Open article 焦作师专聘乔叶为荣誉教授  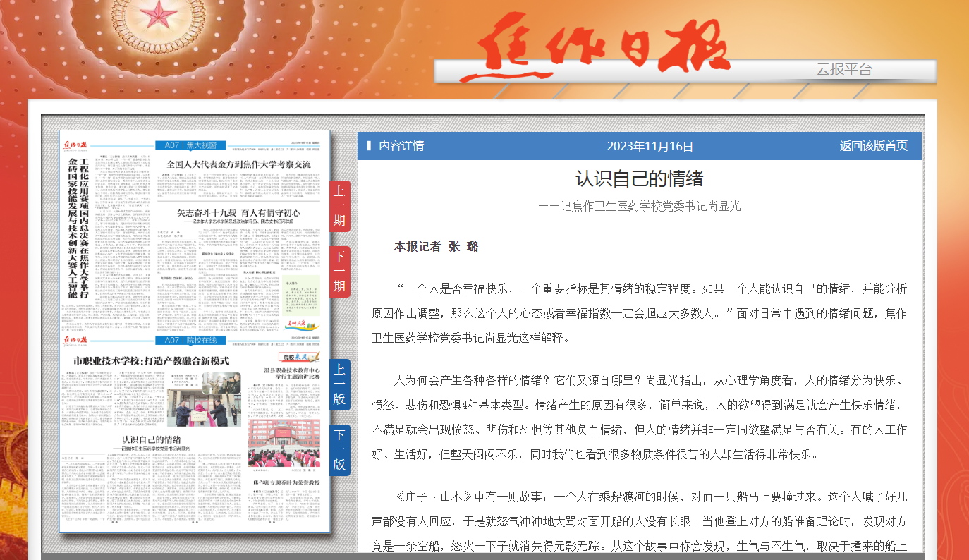286,482
